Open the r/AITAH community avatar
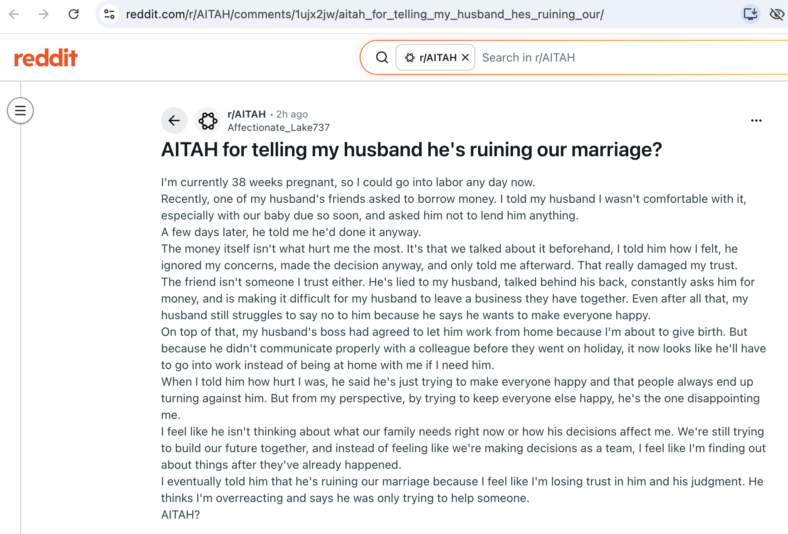The height and width of the screenshot is (534, 788). pyautogui.click(x=208, y=121)
